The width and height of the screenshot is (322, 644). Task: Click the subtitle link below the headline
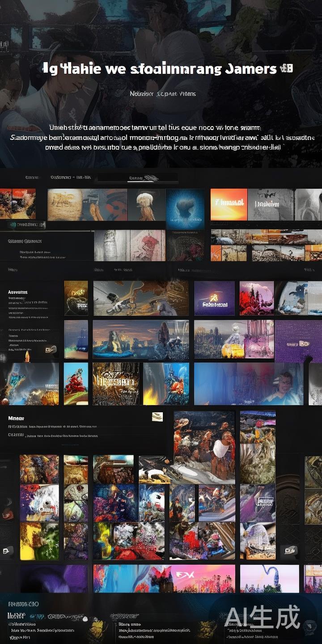(162, 94)
